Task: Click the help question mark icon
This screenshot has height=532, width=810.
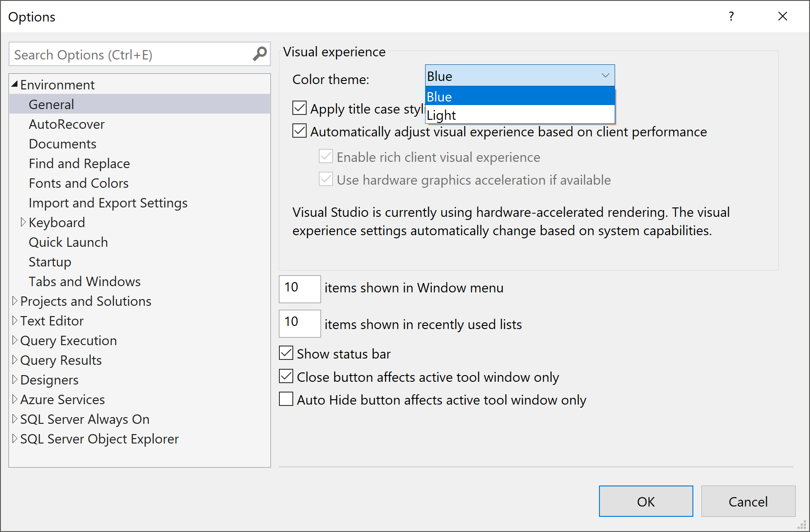Action: coord(731,17)
